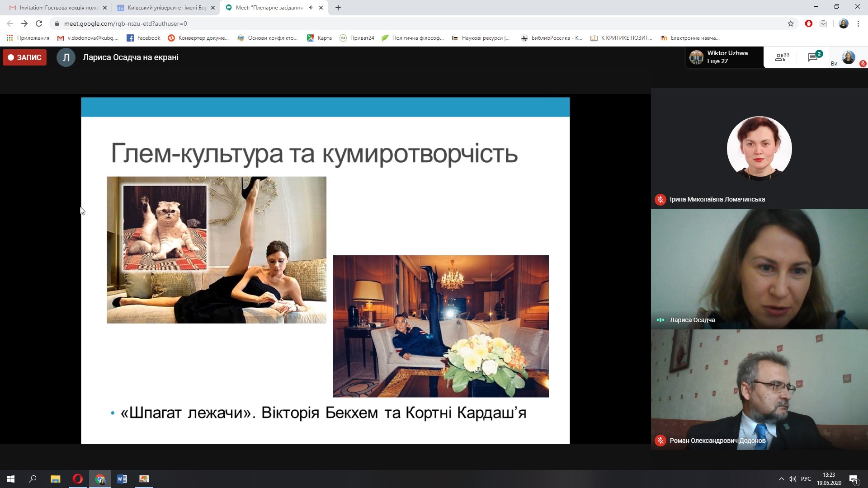Open the red ad blocker extension icon
This screenshot has width=868, height=488.
click(809, 23)
